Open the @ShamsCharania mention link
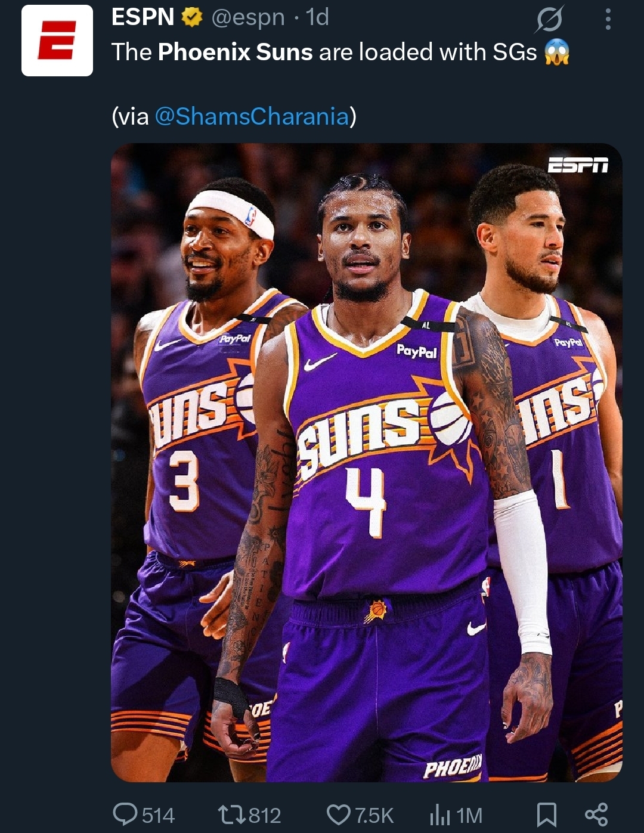This screenshot has width=644, height=833. [252, 116]
